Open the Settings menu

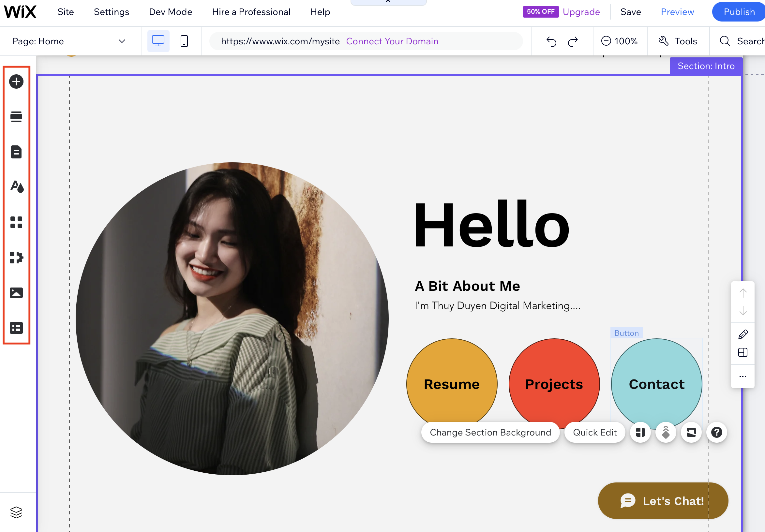click(x=111, y=12)
